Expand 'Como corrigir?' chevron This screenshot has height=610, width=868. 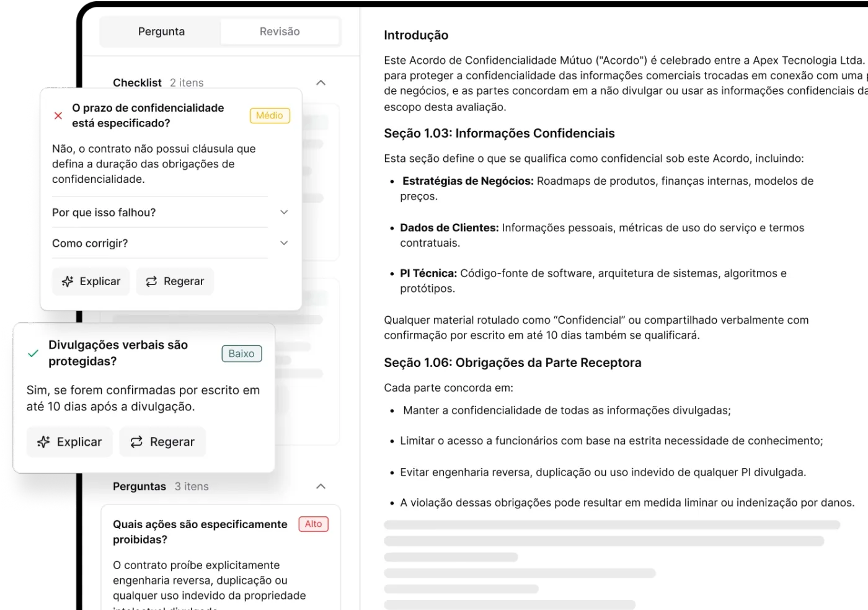pos(284,243)
